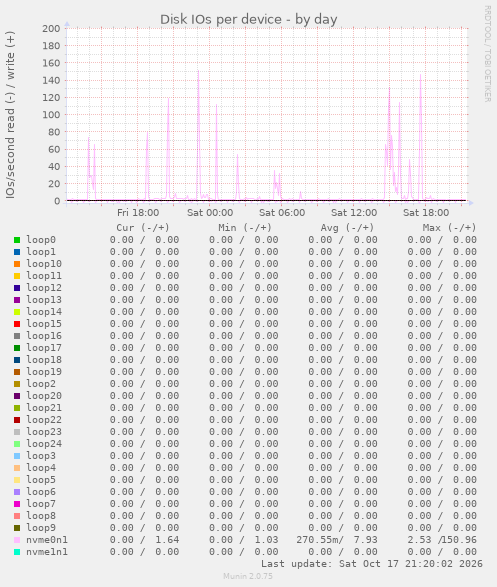Click the nvme0n1 device name

click(x=47, y=540)
